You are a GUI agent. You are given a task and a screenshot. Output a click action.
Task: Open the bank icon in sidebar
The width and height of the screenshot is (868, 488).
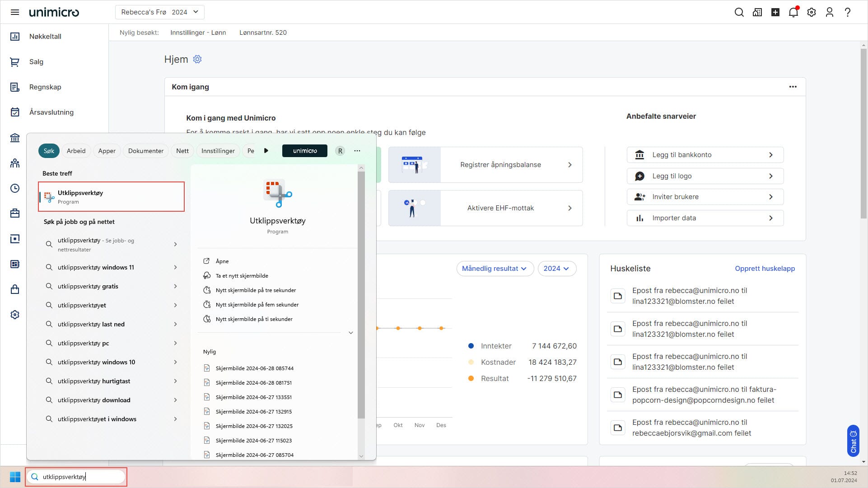click(15, 138)
